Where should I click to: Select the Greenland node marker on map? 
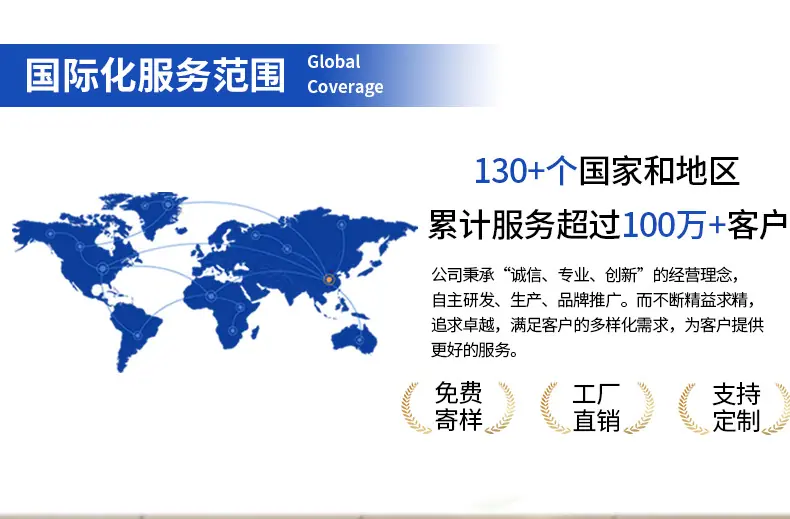(167, 205)
